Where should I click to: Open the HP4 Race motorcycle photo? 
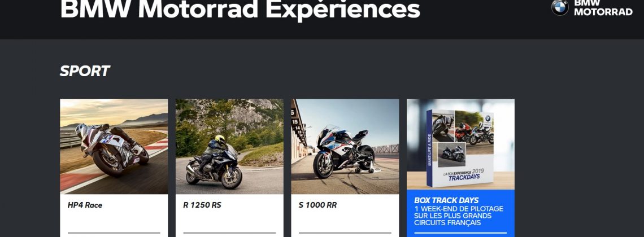(114, 146)
